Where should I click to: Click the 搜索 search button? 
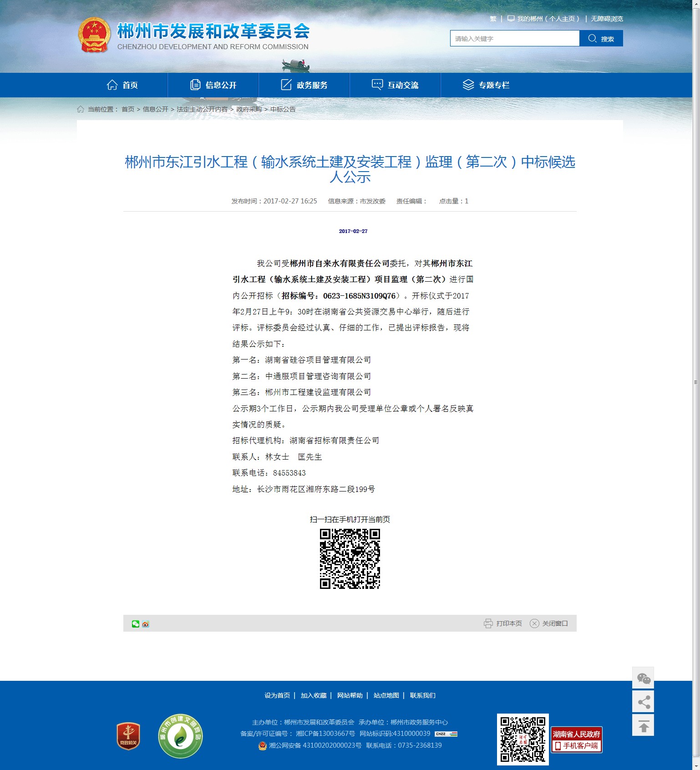(601, 38)
